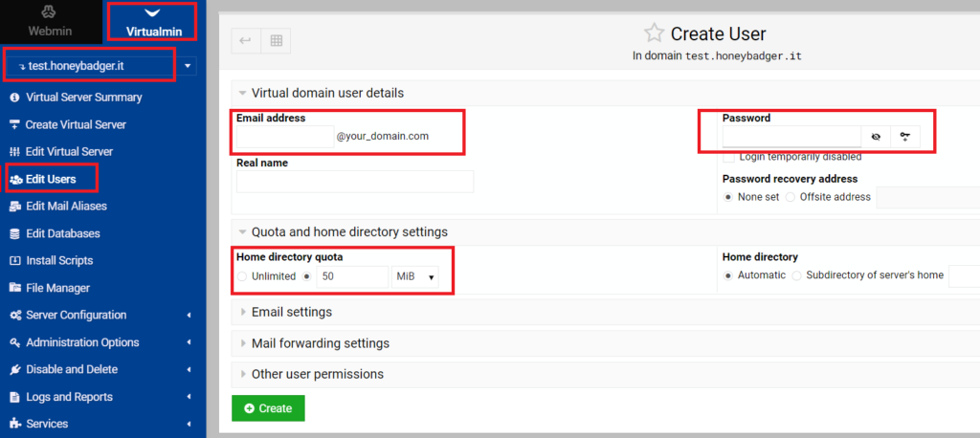Select Edit Users in sidebar
Viewport: 980px width, 438px height.
click(52, 179)
